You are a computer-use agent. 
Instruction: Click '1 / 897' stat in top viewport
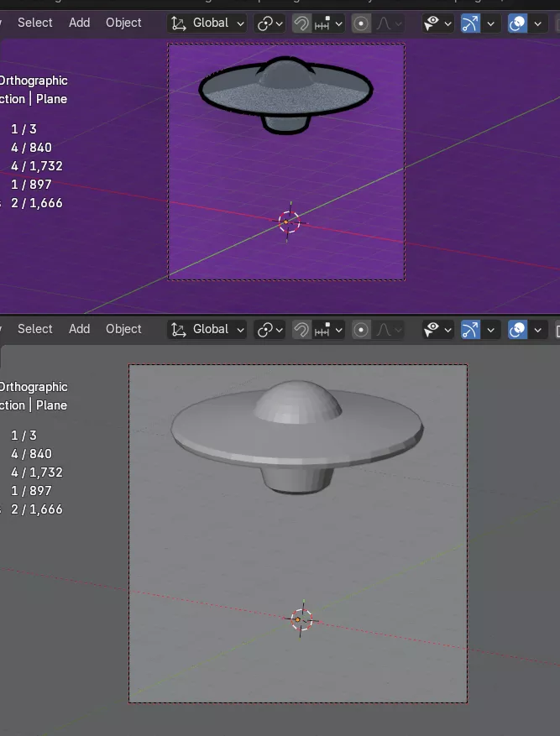click(31, 185)
